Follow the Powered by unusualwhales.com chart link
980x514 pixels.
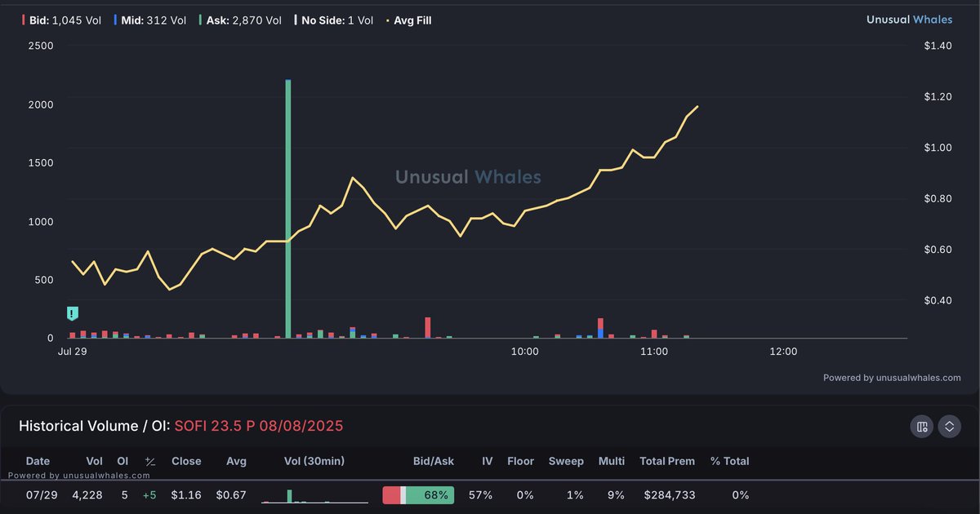point(892,378)
